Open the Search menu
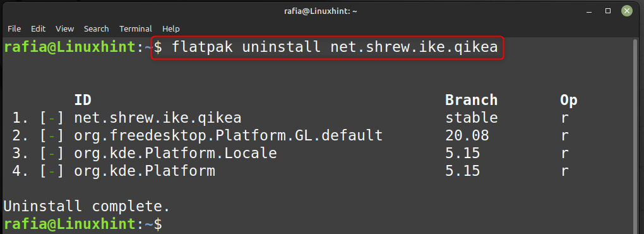 [97, 29]
